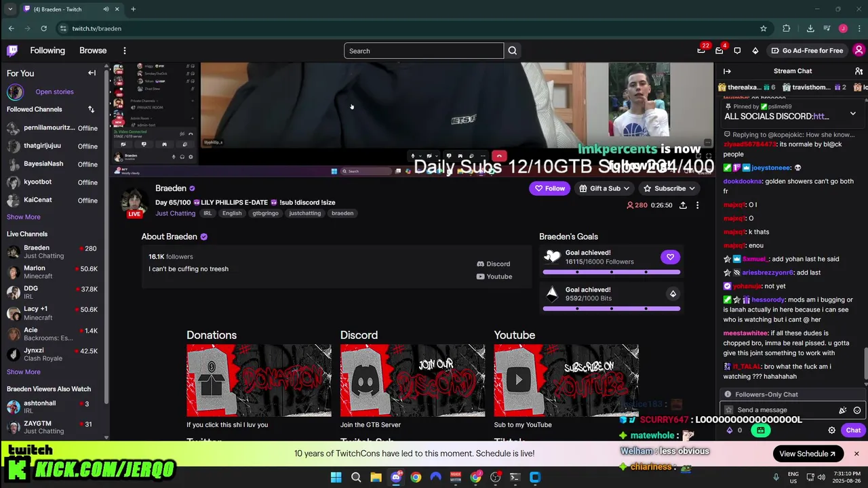Viewport: 868px width, 488px height.
Task: Dismiss the TwitchCon banner with X
Action: [856, 453]
